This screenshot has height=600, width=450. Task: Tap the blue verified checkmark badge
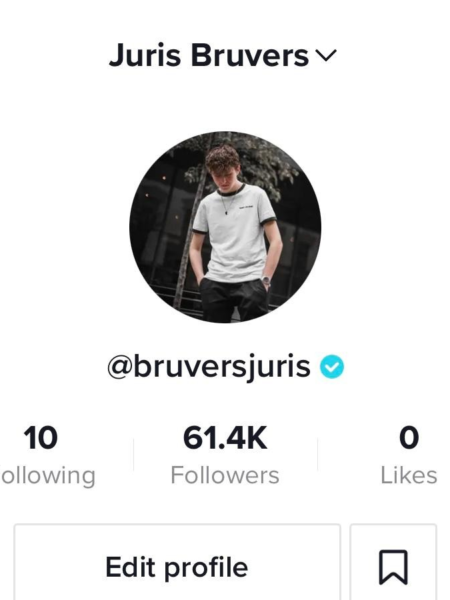point(332,367)
